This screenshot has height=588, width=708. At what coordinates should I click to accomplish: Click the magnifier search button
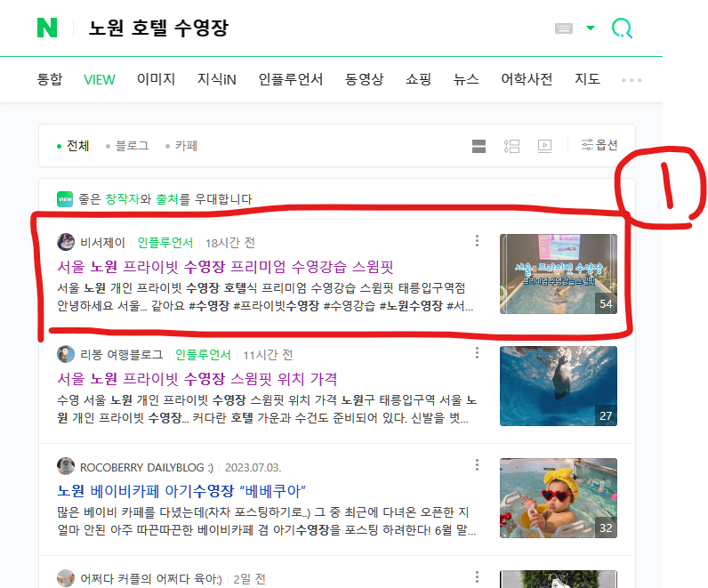pyautogui.click(x=622, y=28)
